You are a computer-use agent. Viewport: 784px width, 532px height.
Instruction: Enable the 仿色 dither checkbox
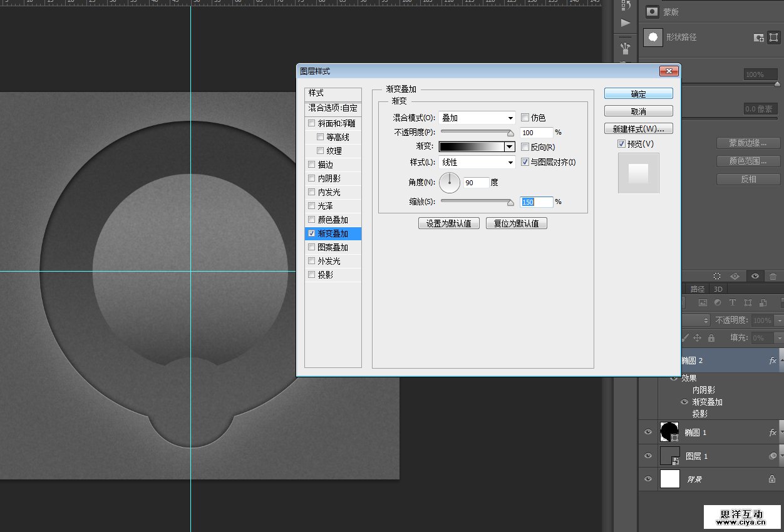click(525, 118)
